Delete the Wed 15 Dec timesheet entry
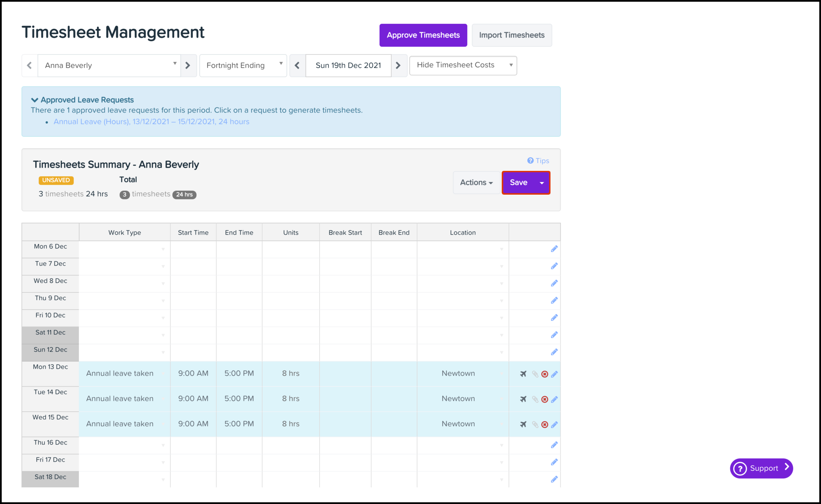Screen dimensions: 821x504 point(544,424)
